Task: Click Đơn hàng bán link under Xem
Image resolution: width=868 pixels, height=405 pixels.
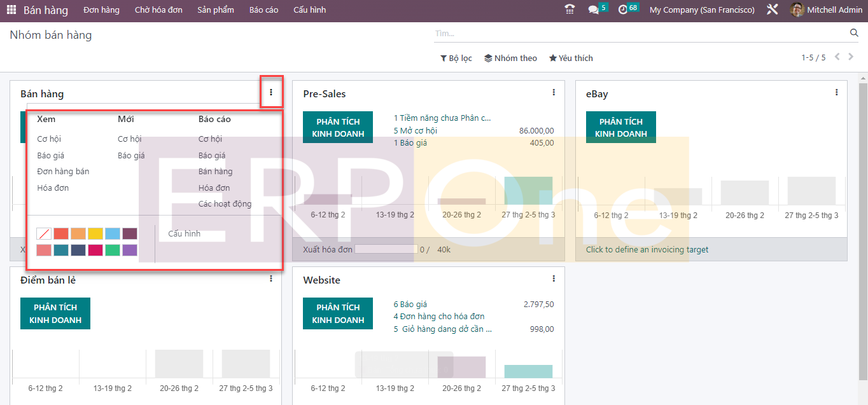Action: tap(63, 172)
